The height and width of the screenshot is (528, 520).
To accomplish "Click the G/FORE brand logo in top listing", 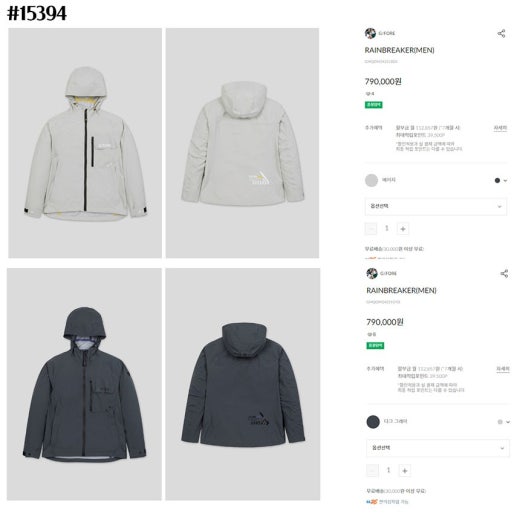I will [x=370, y=33].
